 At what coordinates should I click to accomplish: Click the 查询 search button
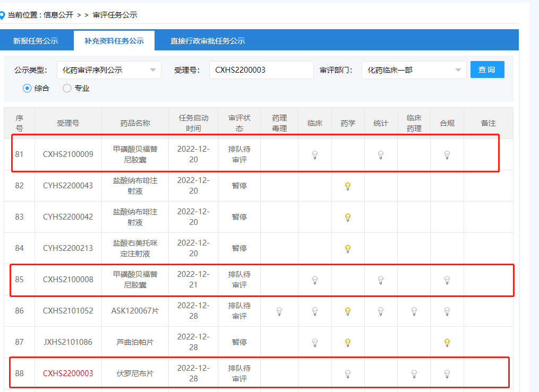click(487, 70)
